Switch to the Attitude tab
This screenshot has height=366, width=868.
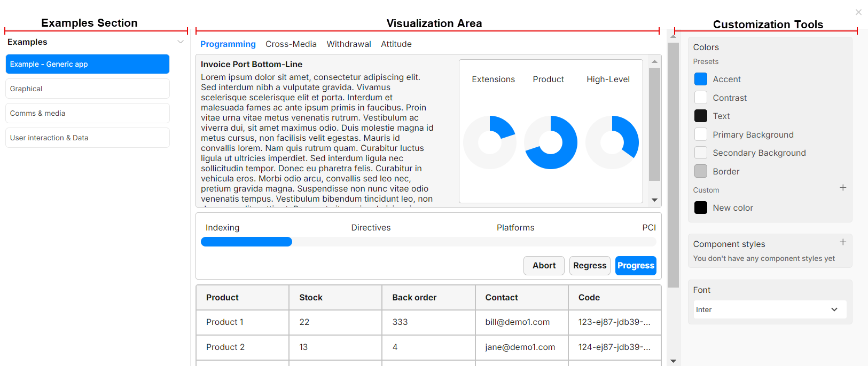point(396,44)
